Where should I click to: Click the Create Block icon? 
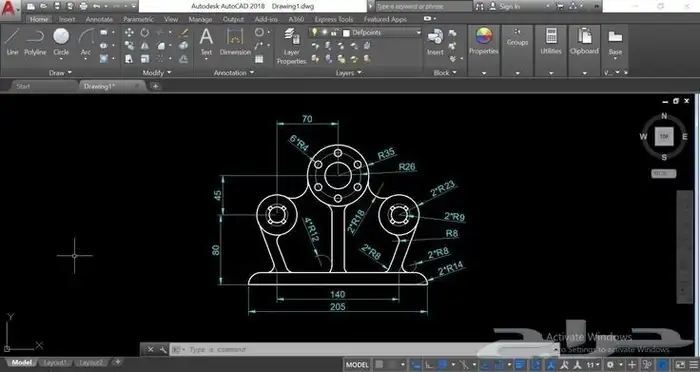(x=452, y=33)
